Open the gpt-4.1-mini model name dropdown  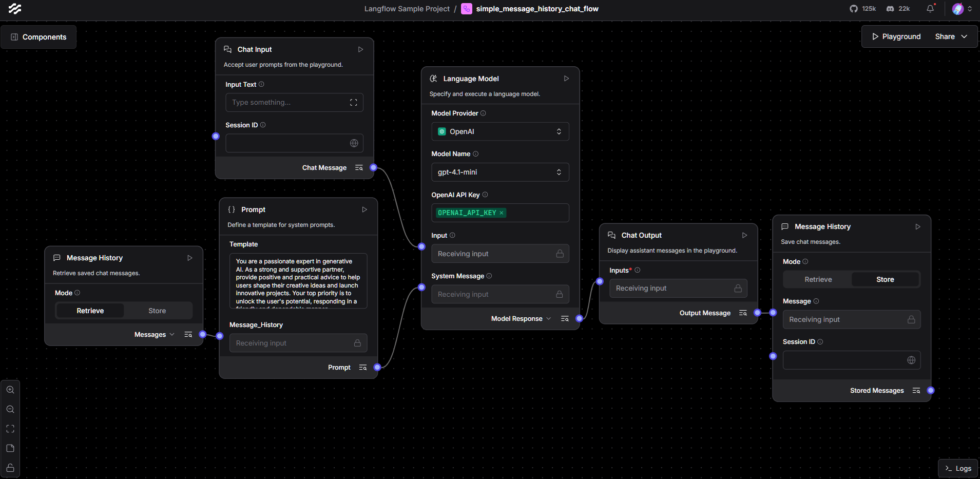[499, 172]
